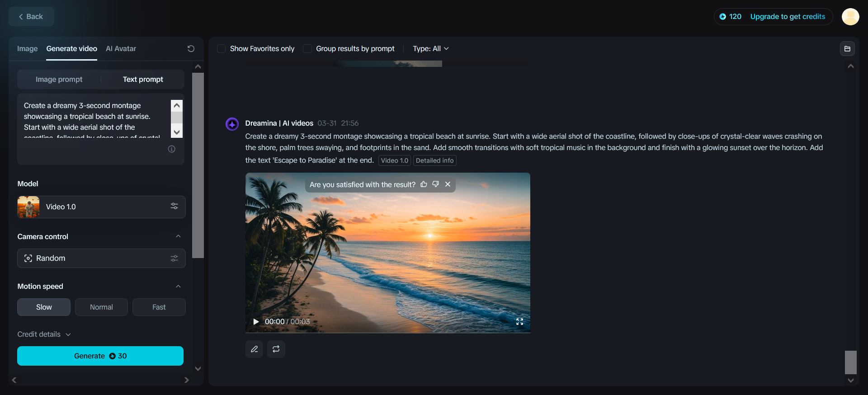Click the prompt box scroll down arrow

[177, 132]
